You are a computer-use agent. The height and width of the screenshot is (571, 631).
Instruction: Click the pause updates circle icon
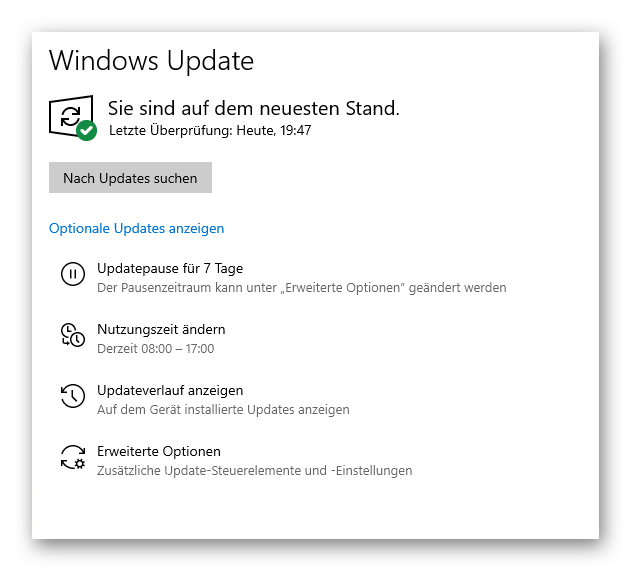pos(73,274)
